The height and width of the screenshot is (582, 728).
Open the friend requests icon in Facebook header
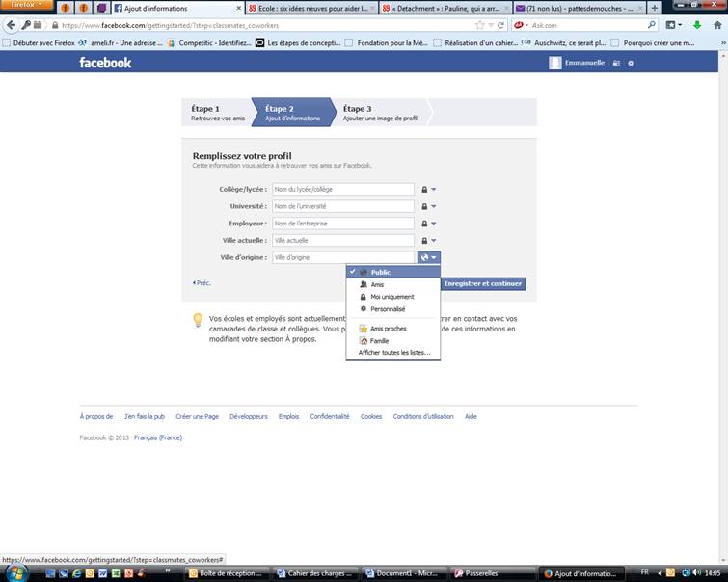[616, 63]
